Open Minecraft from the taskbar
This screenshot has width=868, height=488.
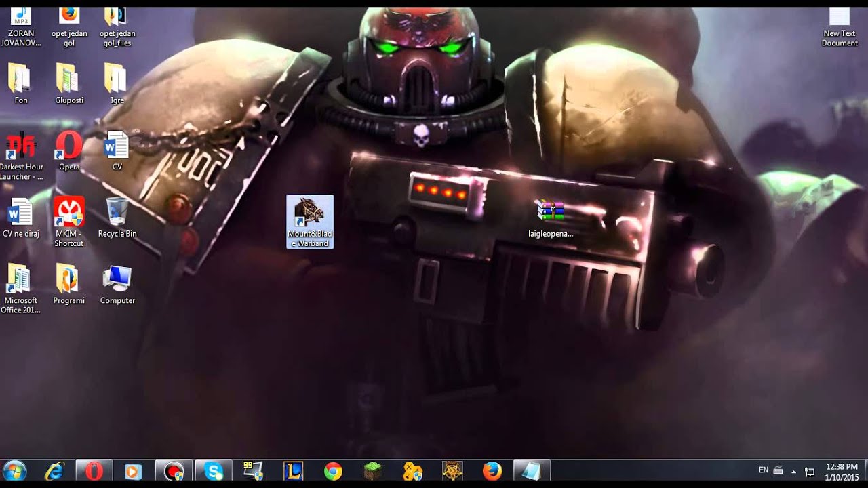coord(373,470)
